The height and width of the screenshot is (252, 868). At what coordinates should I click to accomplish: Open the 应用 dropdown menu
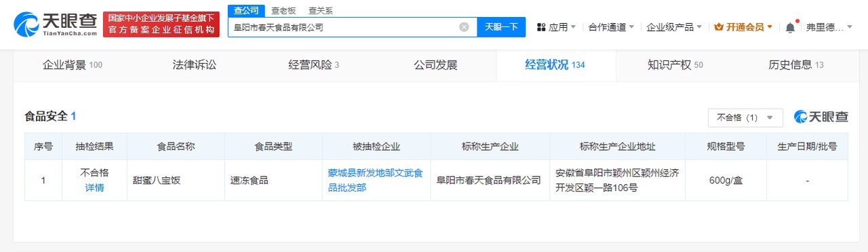pos(556,27)
